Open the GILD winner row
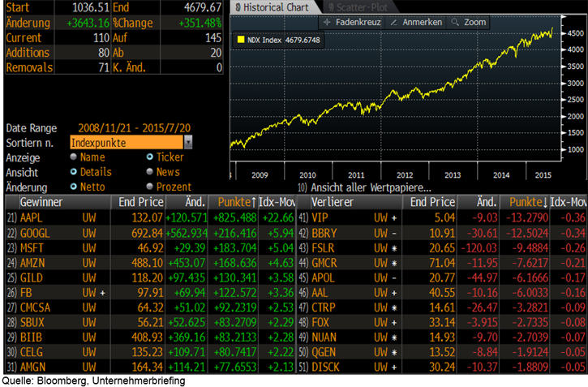 pyautogui.click(x=150, y=277)
